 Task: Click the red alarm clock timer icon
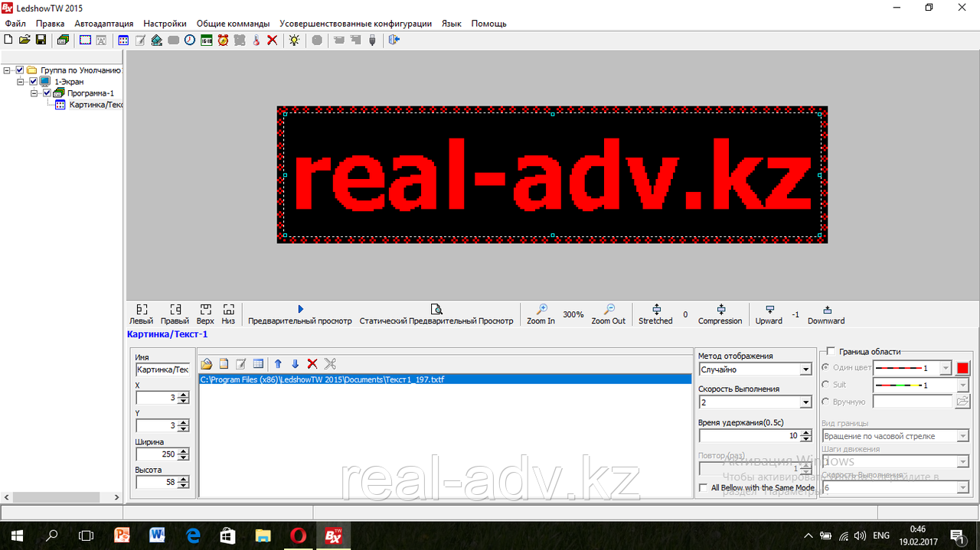[223, 40]
